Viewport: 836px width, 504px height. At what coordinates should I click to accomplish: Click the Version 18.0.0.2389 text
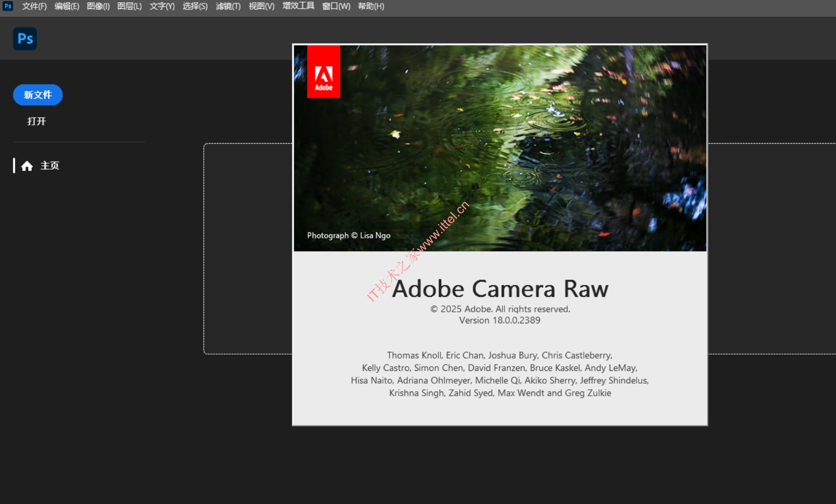500,321
